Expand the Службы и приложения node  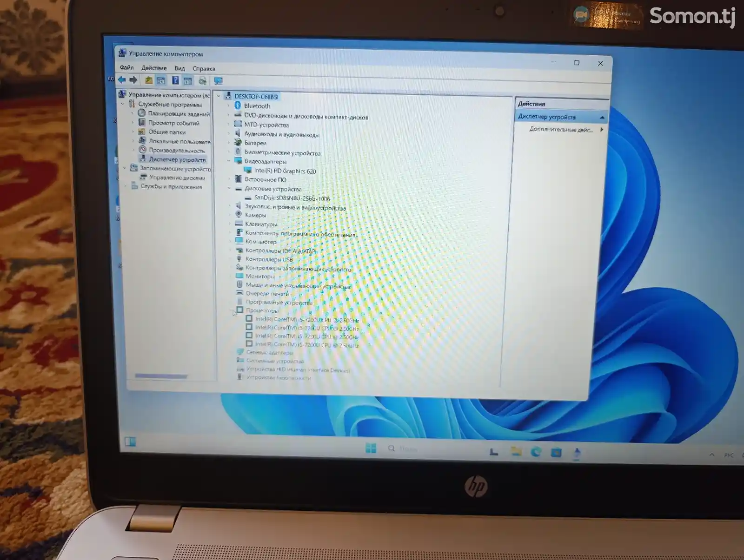click(x=125, y=186)
